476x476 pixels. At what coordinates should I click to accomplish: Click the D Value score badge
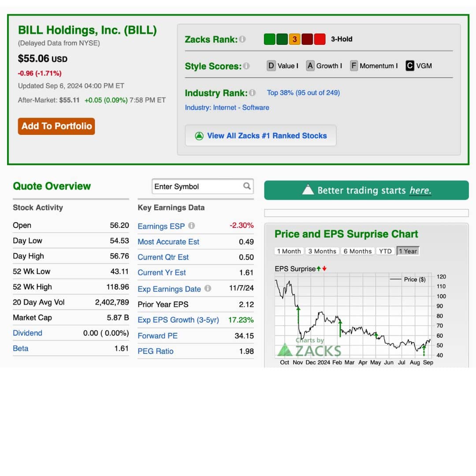(271, 66)
